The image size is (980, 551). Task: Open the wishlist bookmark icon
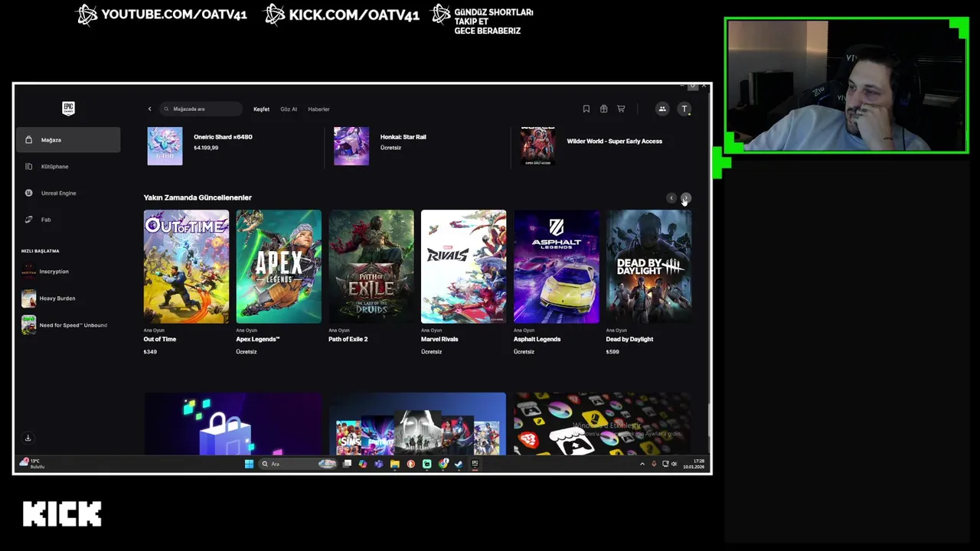pyautogui.click(x=586, y=109)
